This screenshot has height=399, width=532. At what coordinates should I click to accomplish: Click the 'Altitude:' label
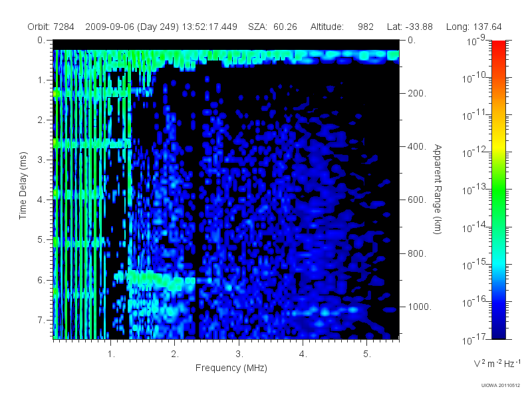pos(327,27)
